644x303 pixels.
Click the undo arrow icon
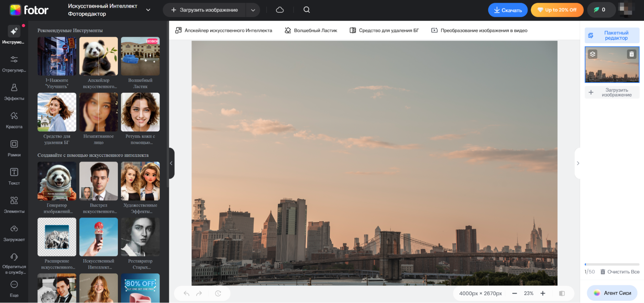pos(187,293)
